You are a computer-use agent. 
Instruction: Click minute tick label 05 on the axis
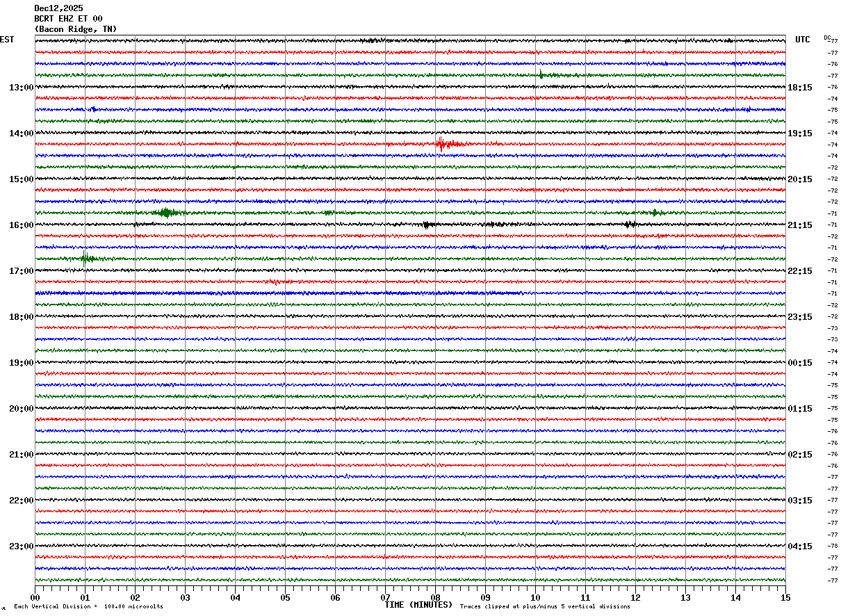click(285, 597)
